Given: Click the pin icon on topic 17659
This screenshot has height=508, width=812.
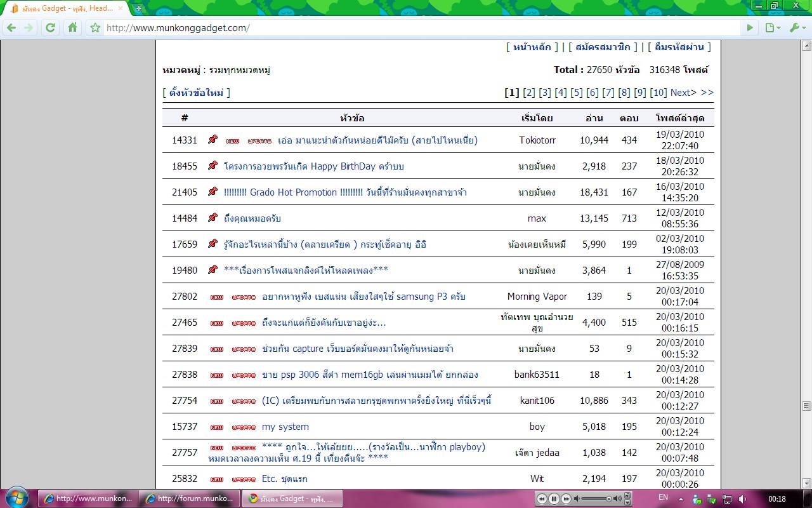Looking at the screenshot, I should coord(213,244).
